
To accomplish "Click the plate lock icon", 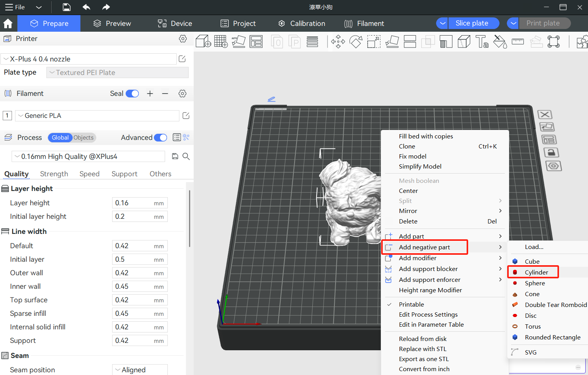I will click(x=551, y=152).
